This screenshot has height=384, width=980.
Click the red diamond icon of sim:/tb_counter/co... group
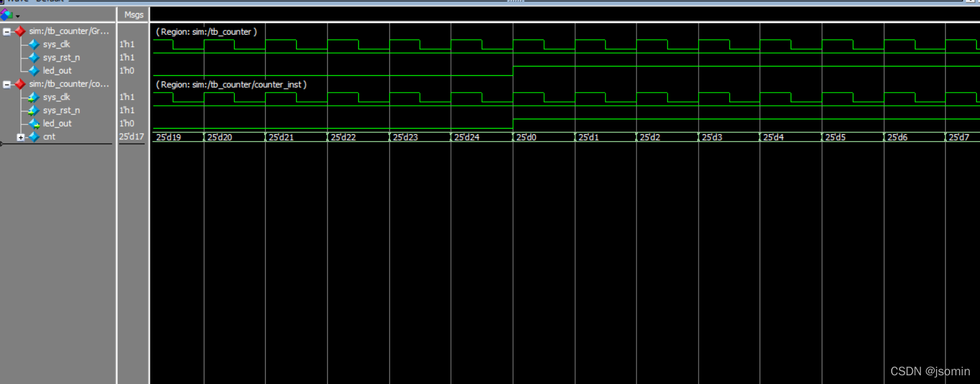coord(20,84)
